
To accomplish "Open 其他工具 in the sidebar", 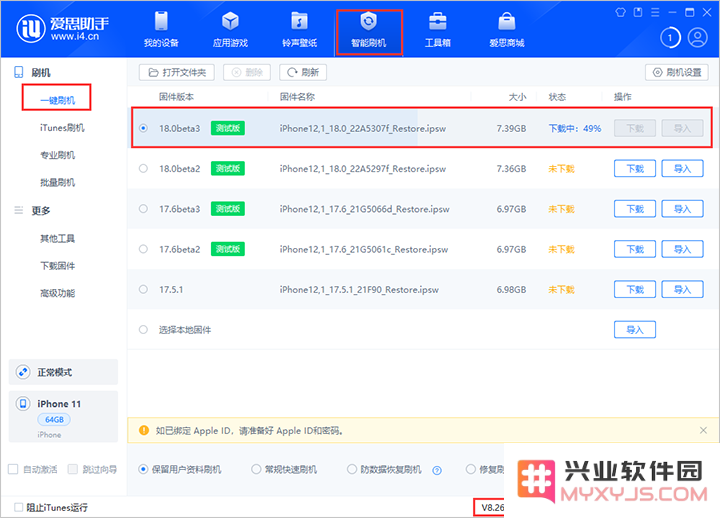I will tap(57, 238).
